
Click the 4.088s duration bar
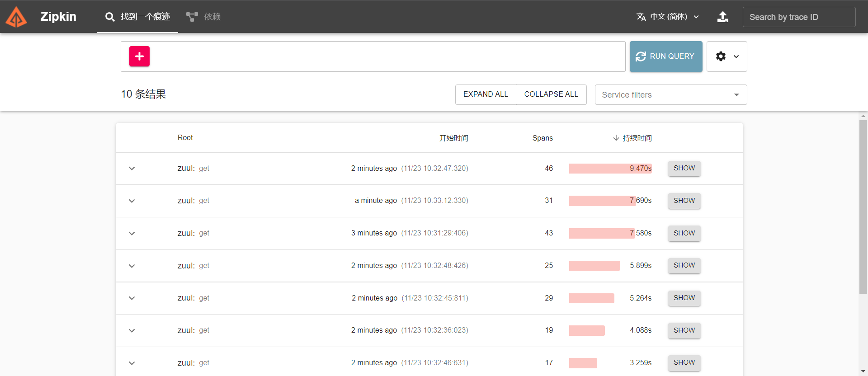587,330
